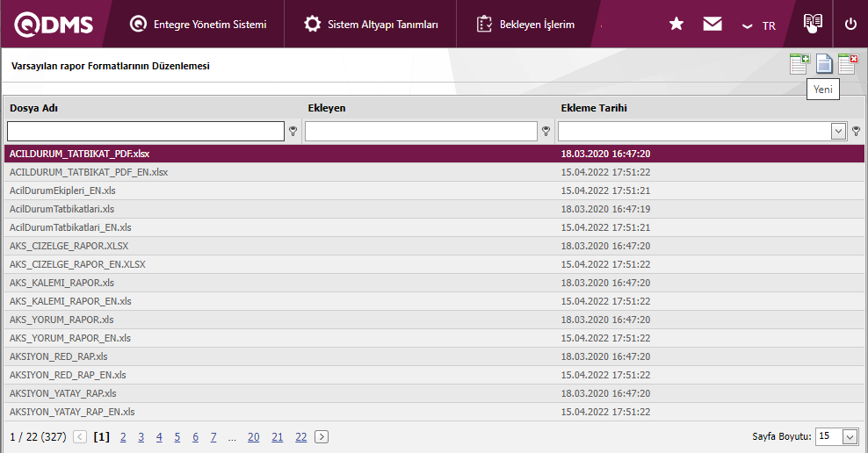Open Dosya Adı filter options icon
Image resolution: width=868 pixels, height=453 pixels.
293,131
